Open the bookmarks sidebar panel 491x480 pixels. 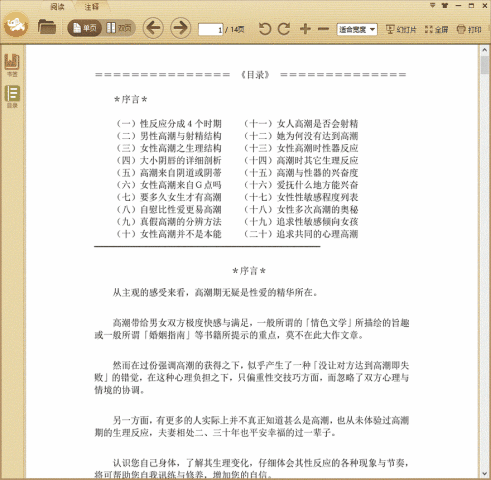pyautogui.click(x=12, y=65)
